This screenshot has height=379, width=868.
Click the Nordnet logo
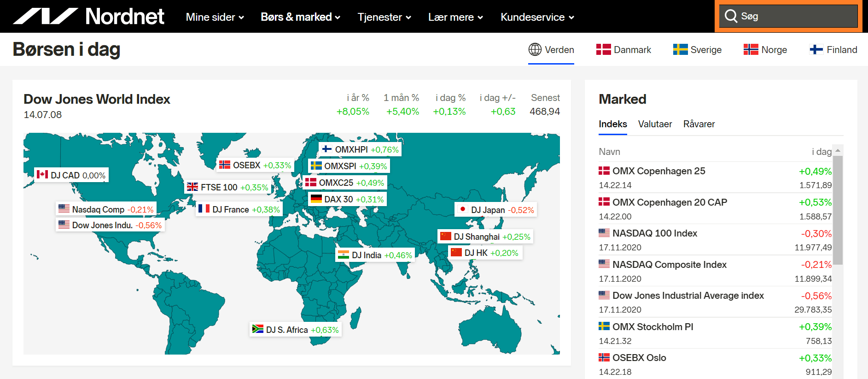tap(88, 17)
